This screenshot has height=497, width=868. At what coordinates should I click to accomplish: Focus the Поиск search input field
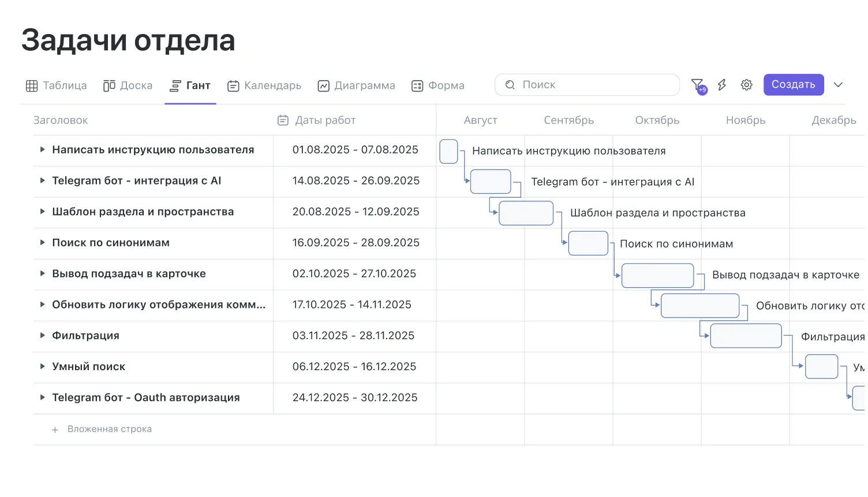(x=594, y=85)
